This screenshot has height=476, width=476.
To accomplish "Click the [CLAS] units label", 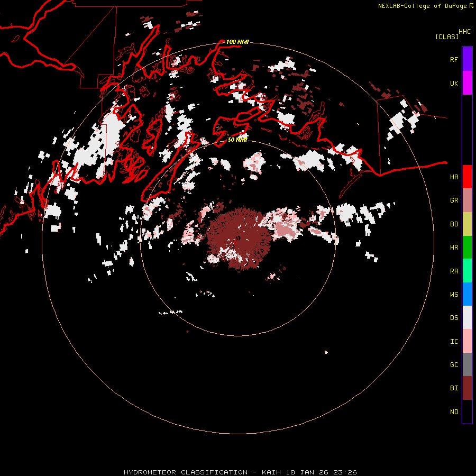I will click(447, 36).
